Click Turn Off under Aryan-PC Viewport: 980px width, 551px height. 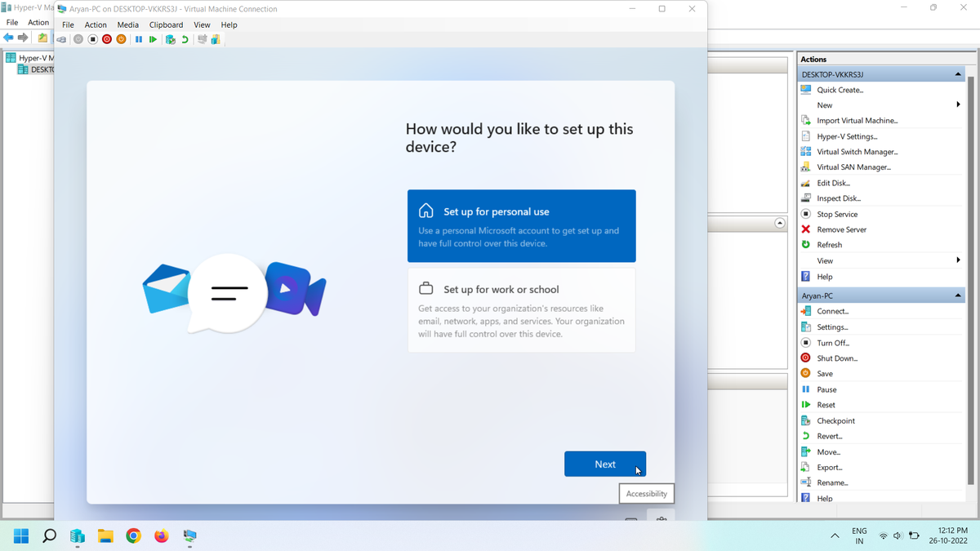(x=832, y=343)
